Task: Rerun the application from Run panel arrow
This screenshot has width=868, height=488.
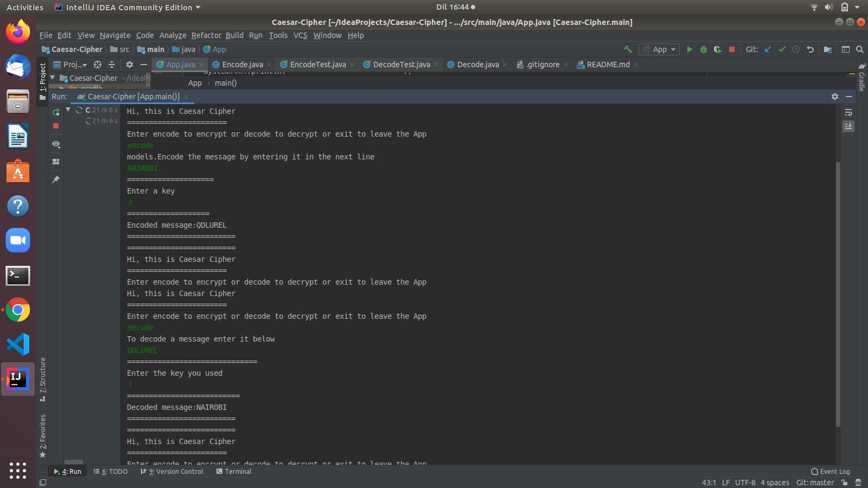Action: [55, 112]
